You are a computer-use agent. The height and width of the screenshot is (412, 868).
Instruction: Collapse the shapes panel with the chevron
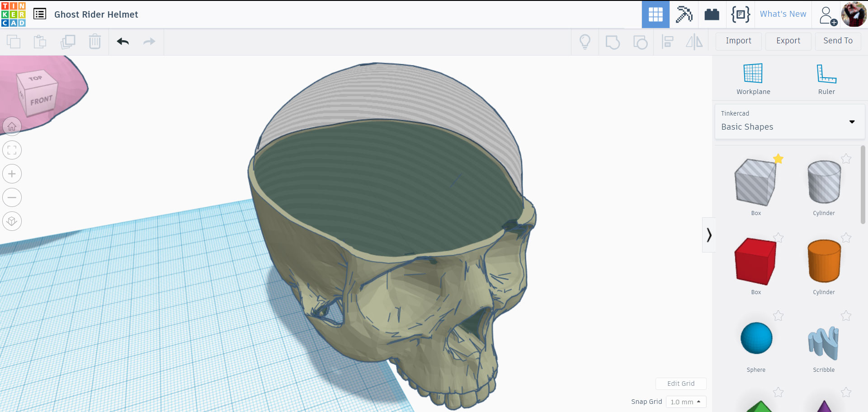(708, 235)
